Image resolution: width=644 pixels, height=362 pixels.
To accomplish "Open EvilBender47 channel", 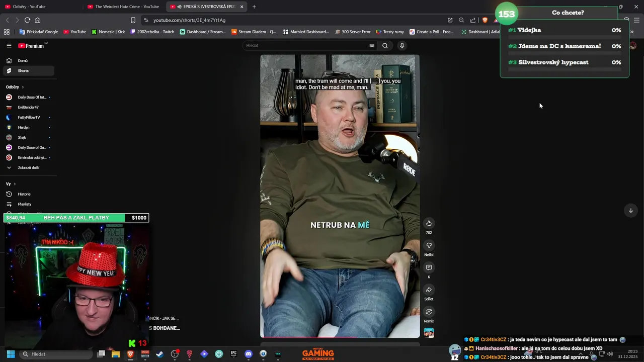I will pos(28,107).
